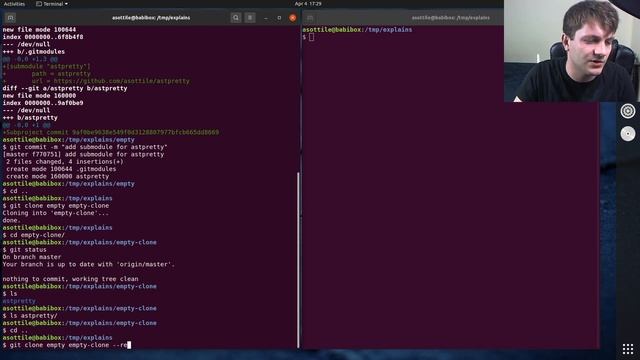Close the left terminal window
This screenshot has height=360, width=640.
point(293,18)
